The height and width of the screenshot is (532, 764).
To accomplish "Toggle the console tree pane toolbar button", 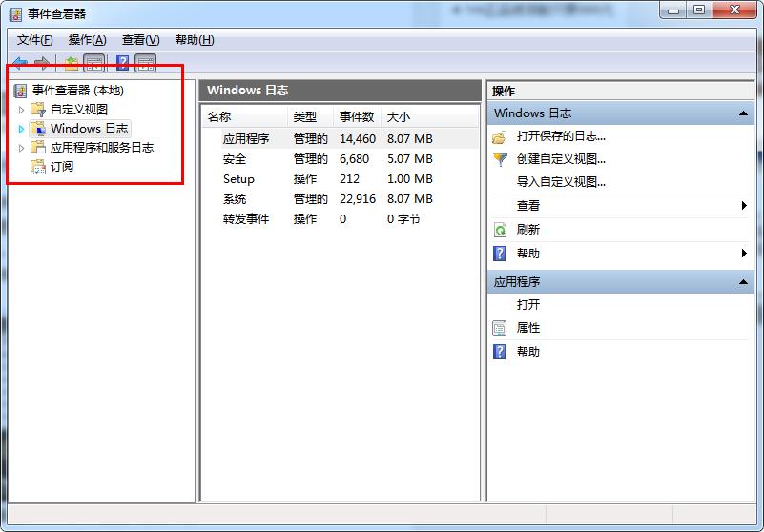I will 94,63.
